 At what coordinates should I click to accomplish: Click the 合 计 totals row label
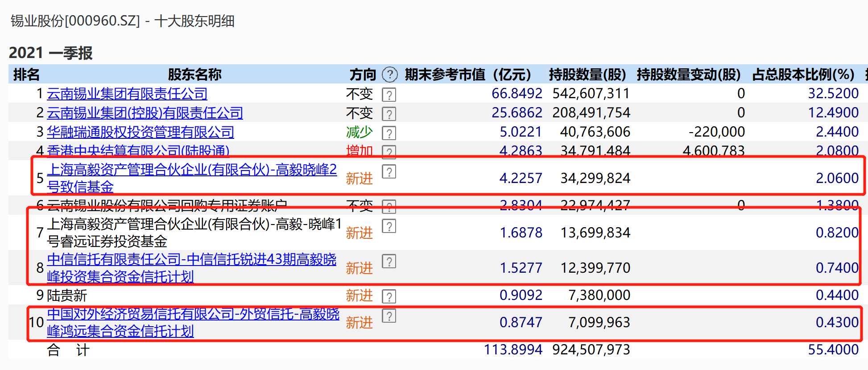68,350
